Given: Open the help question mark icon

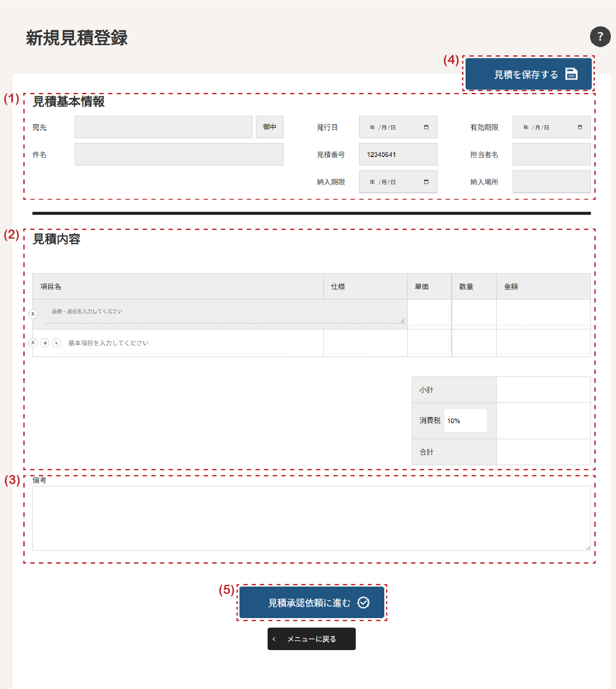Looking at the screenshot, I should [x=600, y=37].
